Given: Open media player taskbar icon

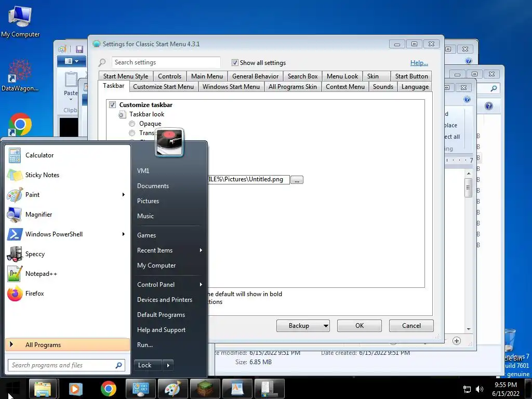Looking at the screenshot, I should click(76, 389).
